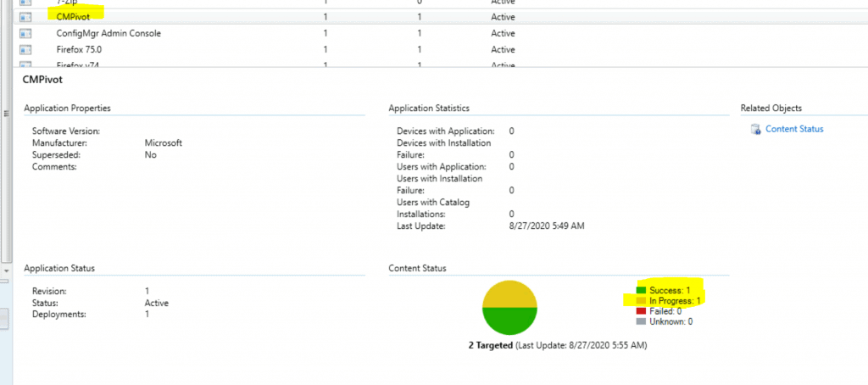Click the Active status of CMPivot row
The width and height of the screenshot is (868, 385).
click(x=503, y=17)
